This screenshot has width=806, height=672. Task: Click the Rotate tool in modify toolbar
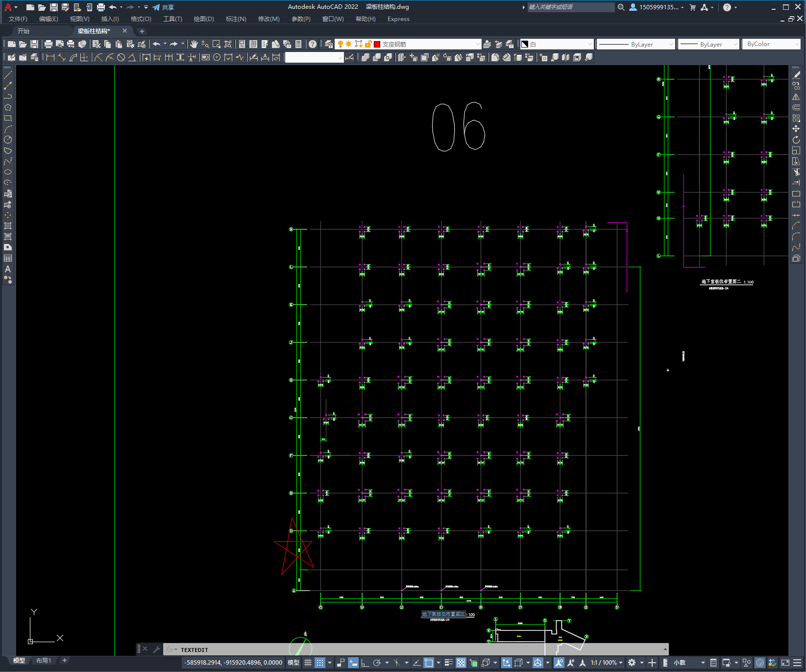(796, 140)
